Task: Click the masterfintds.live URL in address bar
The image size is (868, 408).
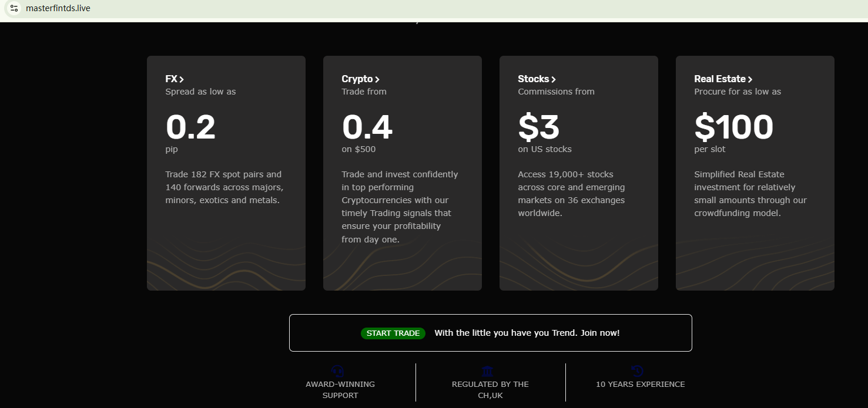Action: [x=58, y=8]
